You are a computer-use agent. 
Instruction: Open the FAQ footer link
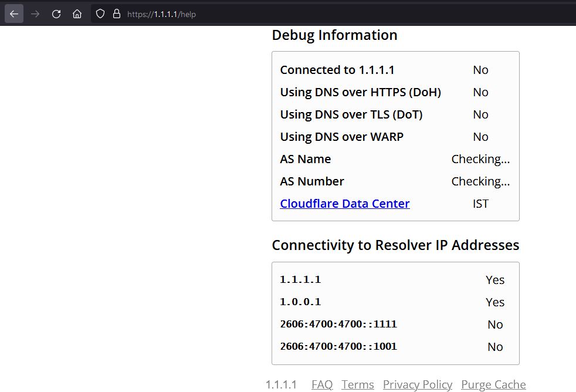click(x=322, y=384)
